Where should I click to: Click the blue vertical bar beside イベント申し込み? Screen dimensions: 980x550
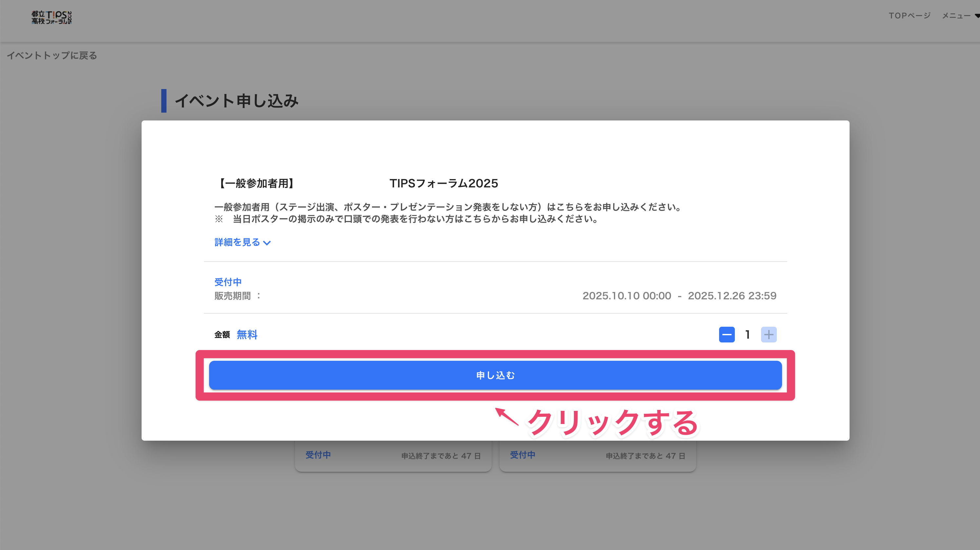click(164, 101)
